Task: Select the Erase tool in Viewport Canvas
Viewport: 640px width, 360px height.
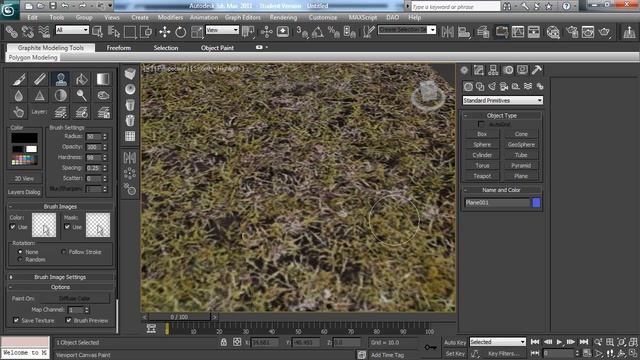Action: click(x=40, y=79)
